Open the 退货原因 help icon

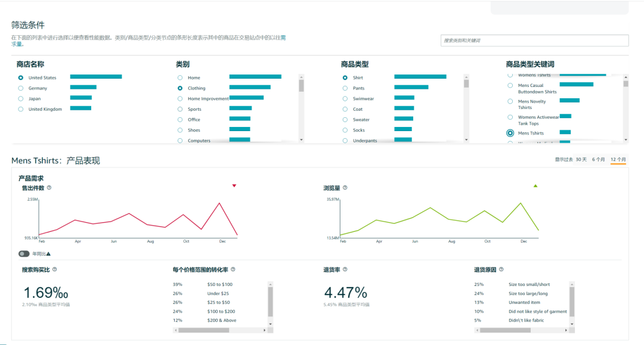[503, 269]
